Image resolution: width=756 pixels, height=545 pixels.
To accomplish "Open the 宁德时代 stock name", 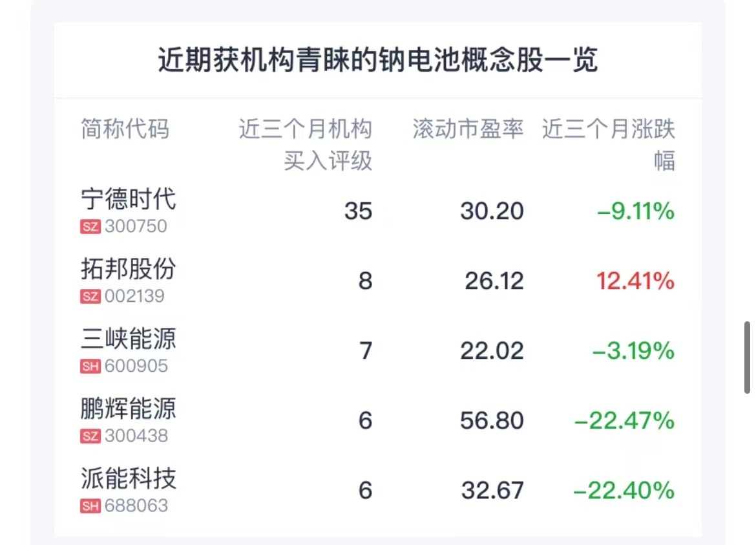I will (128, 199).
